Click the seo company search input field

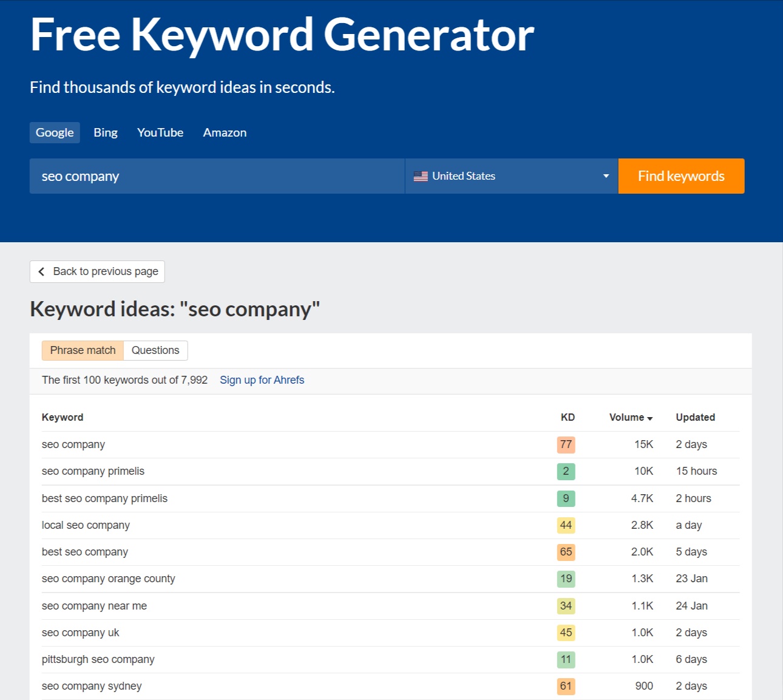point(217,176)
